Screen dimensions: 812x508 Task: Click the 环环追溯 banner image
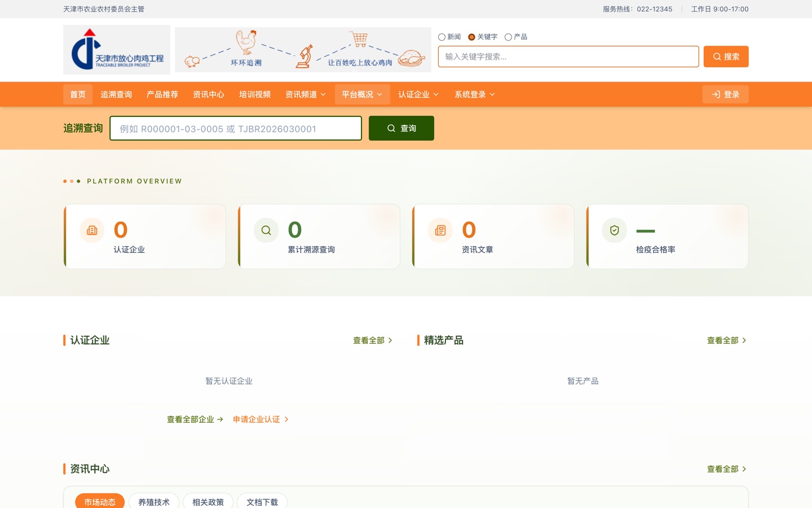click(x=303, y=50)
